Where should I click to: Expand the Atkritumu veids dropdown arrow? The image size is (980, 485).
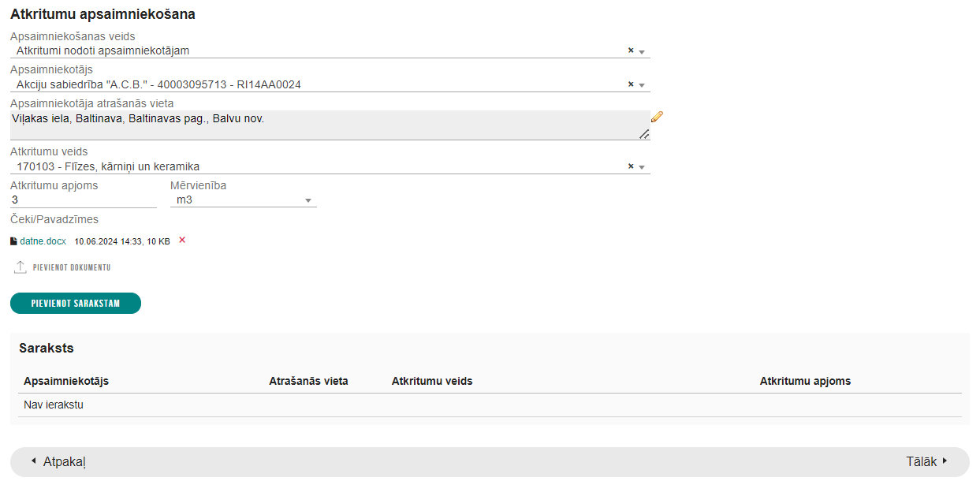click(x=642, y=167)
